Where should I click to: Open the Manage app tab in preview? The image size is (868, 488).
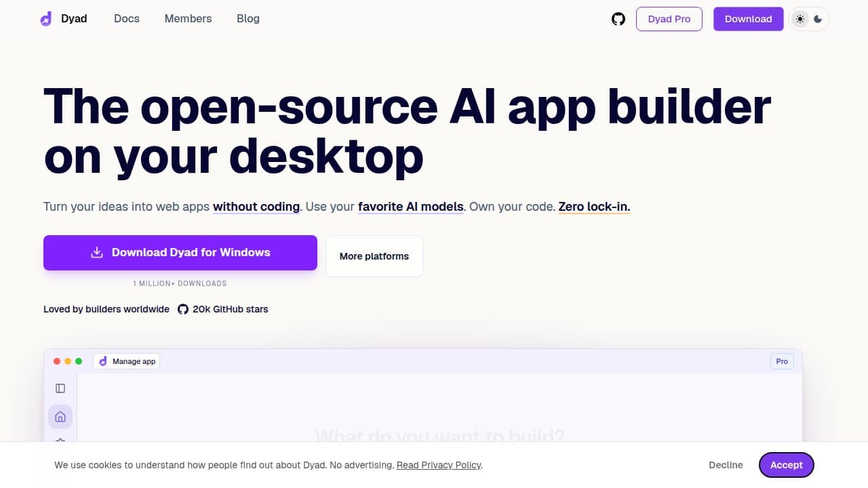127,361
